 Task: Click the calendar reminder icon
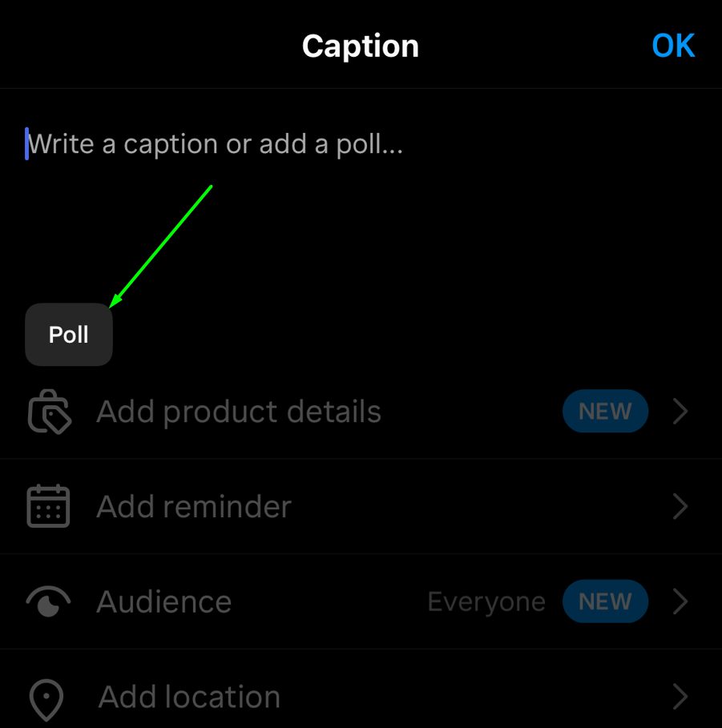pyautogui.click(x=49, y=507)
